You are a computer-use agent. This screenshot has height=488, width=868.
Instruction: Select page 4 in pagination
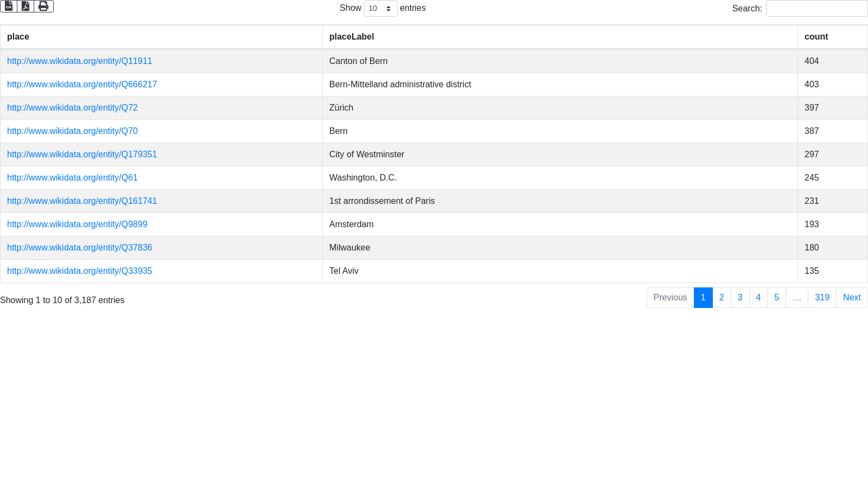(x=758, y=298)
